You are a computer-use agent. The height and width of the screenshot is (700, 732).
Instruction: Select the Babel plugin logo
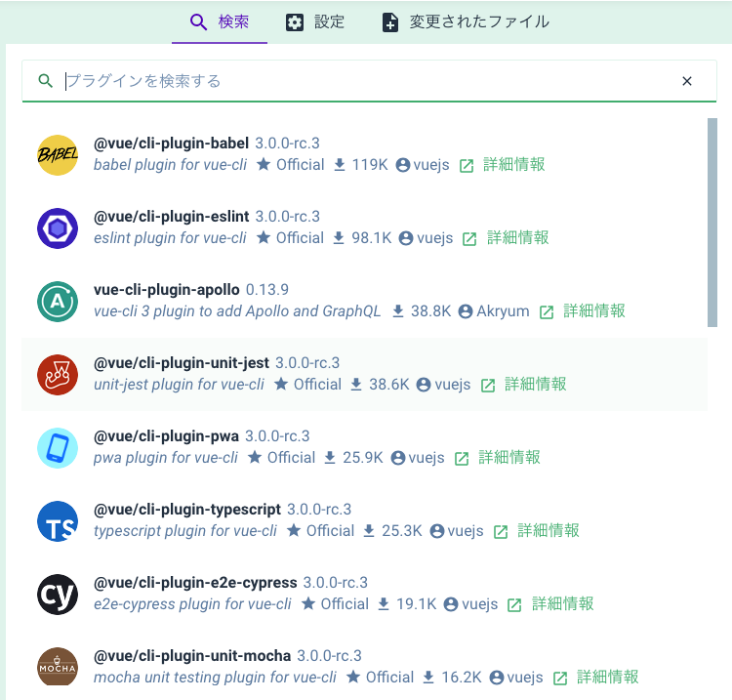(x=58, y=155)
